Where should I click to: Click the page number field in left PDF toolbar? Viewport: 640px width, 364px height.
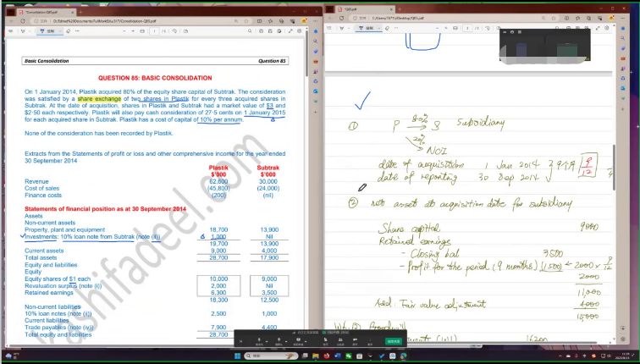153,30
